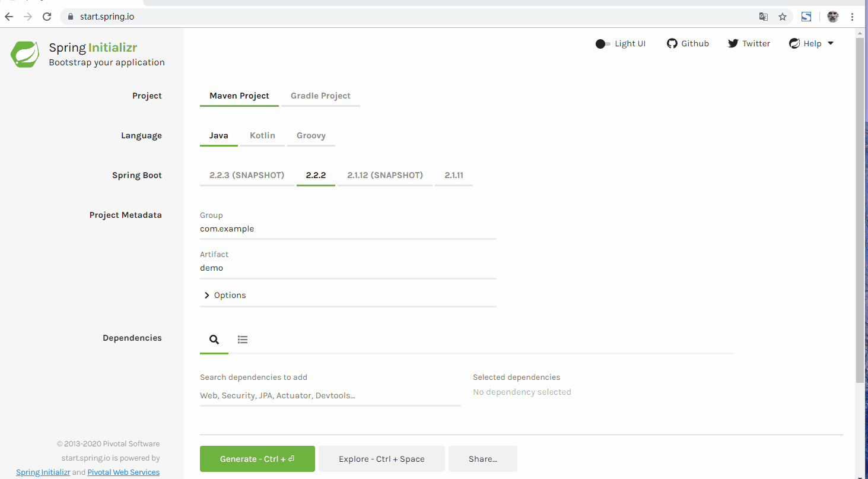Click the Twitter bird icon
This screenshot has width=868, height=479.
733,43
